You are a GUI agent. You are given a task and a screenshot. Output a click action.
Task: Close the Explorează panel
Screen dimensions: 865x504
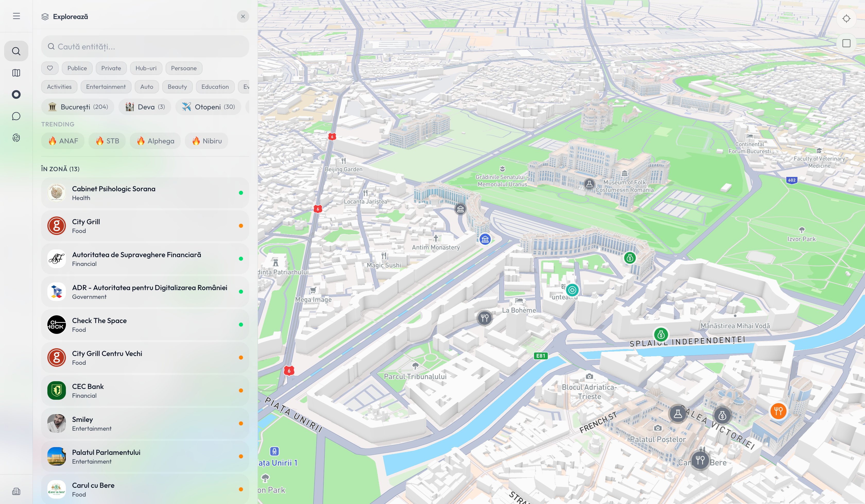(243, 16)
